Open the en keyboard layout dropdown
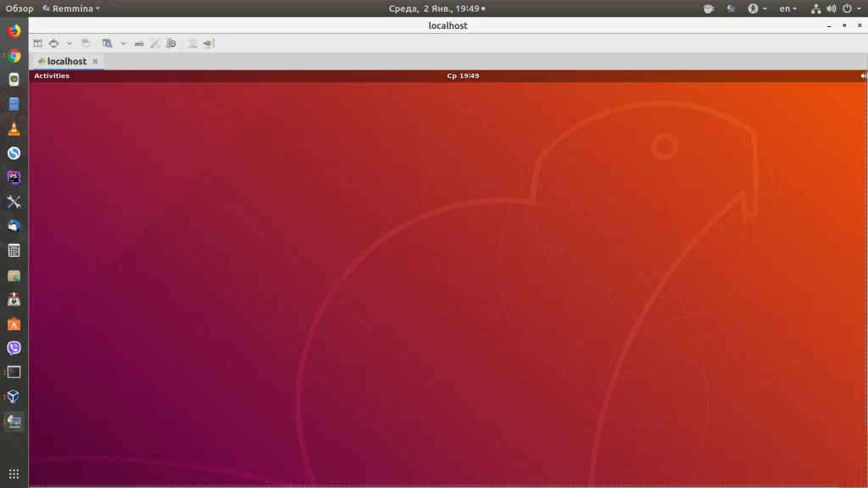The image size is (868, 488). click(x=787, y=8)
